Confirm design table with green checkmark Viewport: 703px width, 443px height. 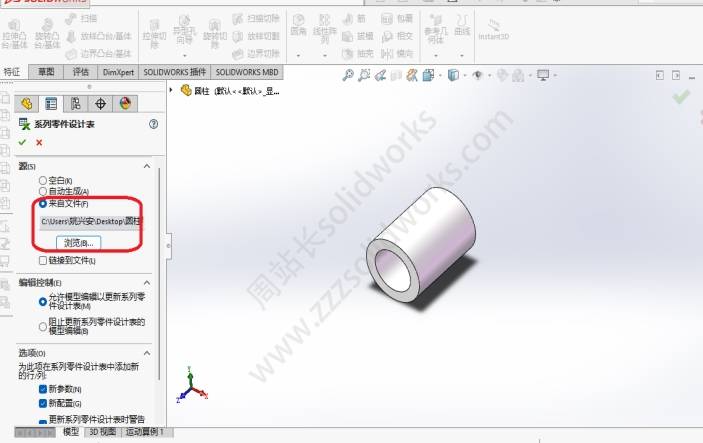(x=22, y=142)
